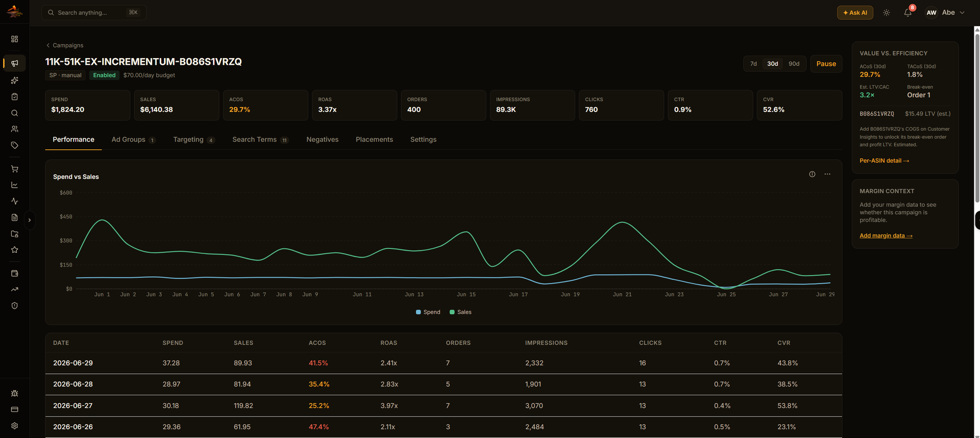Click the 2026-06-29 date cell
The width and height of the screenshot is (980, 438).
click(x=73, y=363)
